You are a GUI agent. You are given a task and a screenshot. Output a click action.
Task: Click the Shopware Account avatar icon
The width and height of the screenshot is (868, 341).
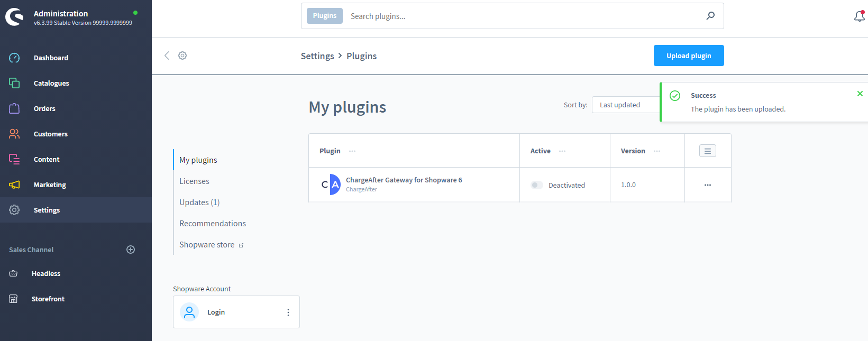click(x=189, y=312)
